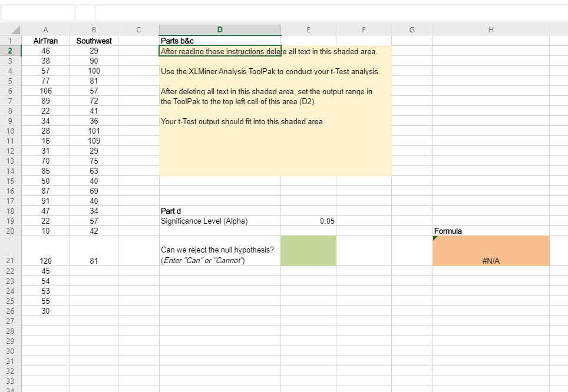Select column D header
This screenshot has height=392, width=568.
pyautogui.click(x=220, y=30)
